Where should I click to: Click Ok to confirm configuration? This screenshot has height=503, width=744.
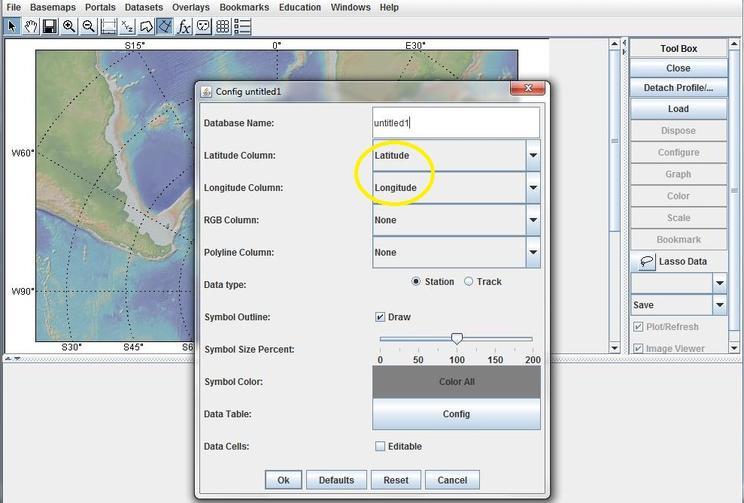pyautogui.click(x=283, y=480)
